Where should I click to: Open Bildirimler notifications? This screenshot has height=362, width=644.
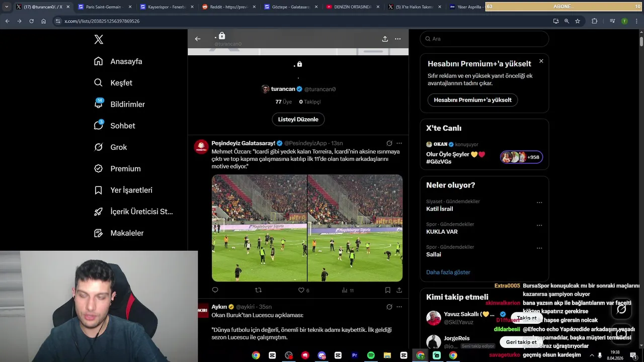click(119, 104)
